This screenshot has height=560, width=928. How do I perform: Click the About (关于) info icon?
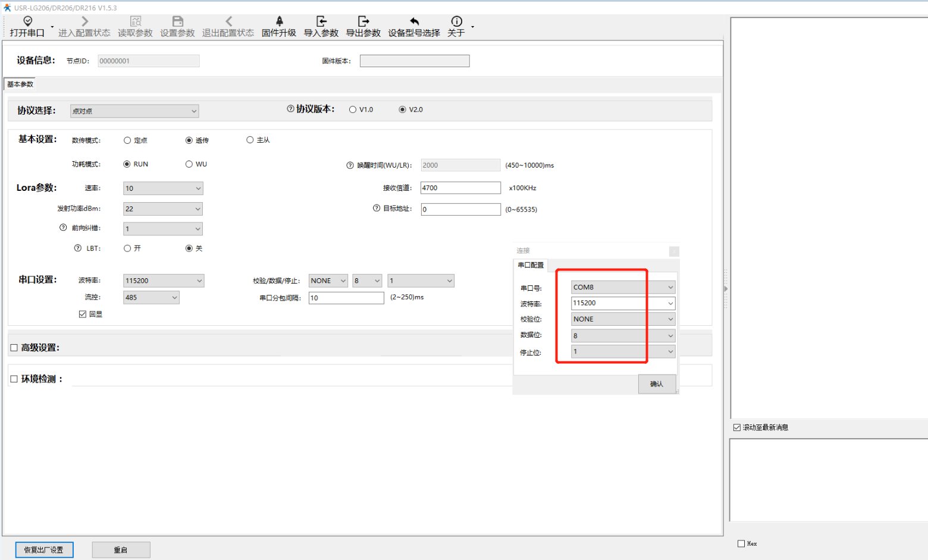click(456, 21)
